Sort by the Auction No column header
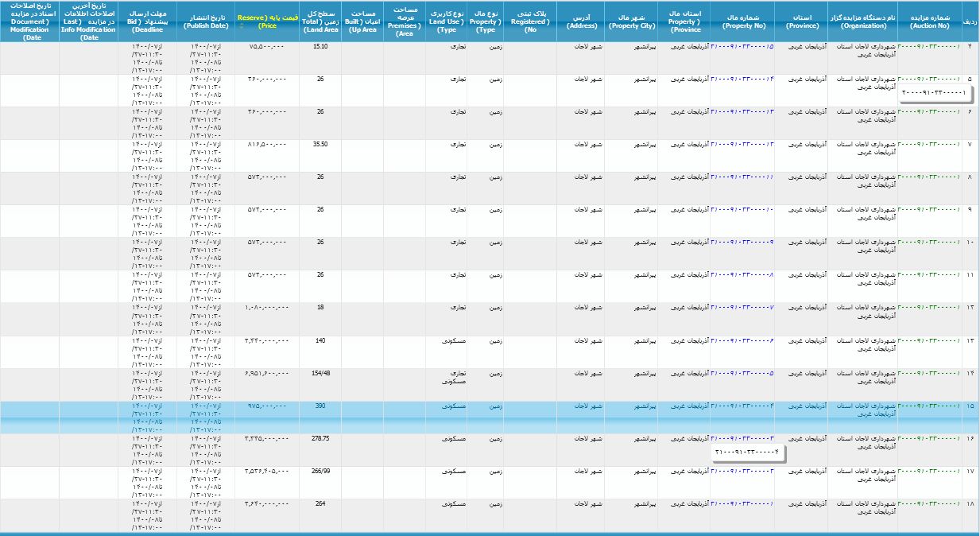Viewport: 980px width, 536px height. click(x=928, y=21)
